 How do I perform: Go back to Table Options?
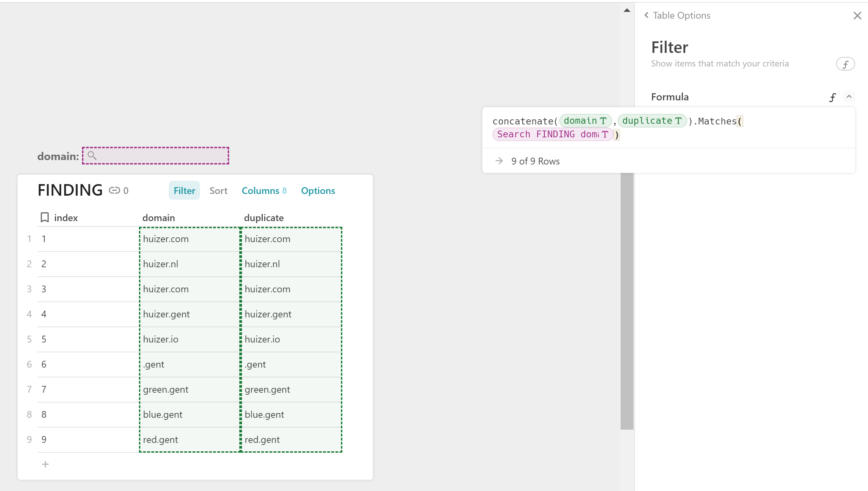click(677, 15)
